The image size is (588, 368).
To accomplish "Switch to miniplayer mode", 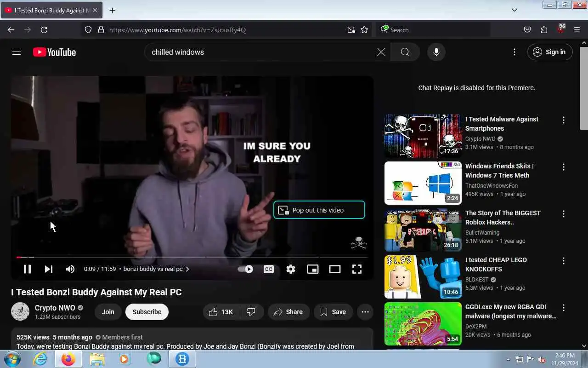I will click(313, 269).
